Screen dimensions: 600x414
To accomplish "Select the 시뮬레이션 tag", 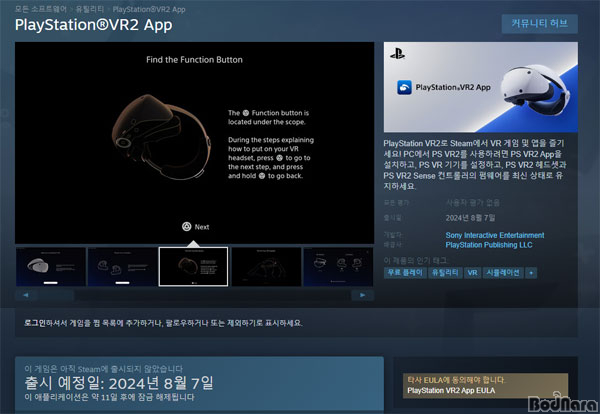I will (x=503, y=273).
